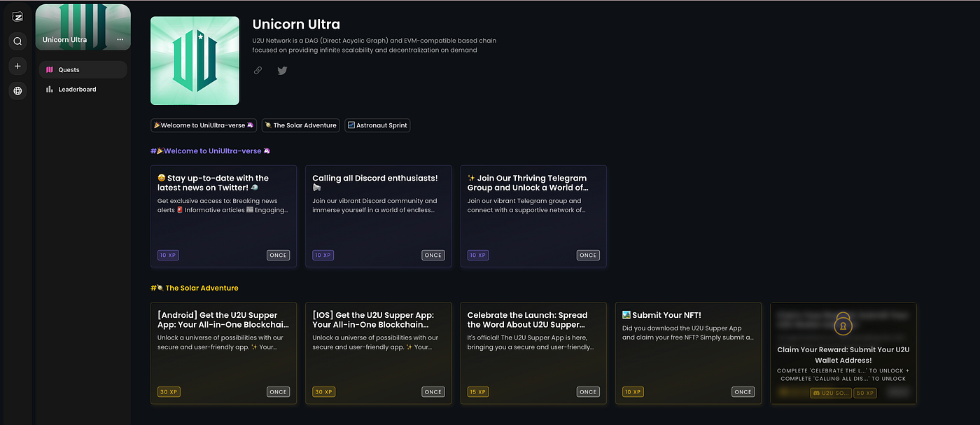
Task: Open the website link icon under the description
Action: coord(258,70)
